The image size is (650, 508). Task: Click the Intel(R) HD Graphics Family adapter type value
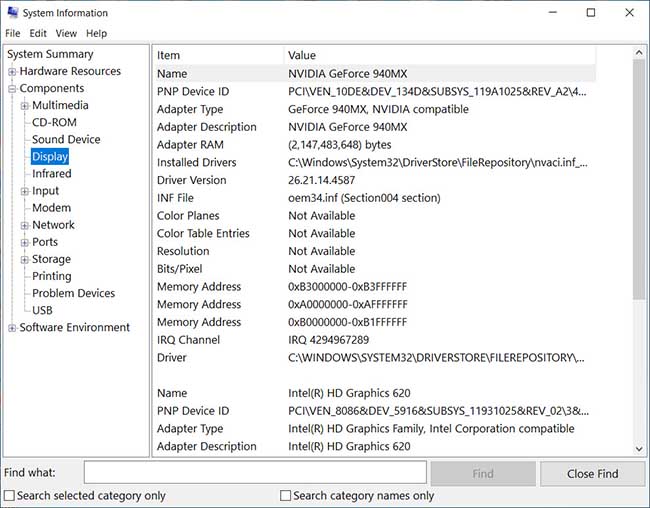(x=431, y=429)
